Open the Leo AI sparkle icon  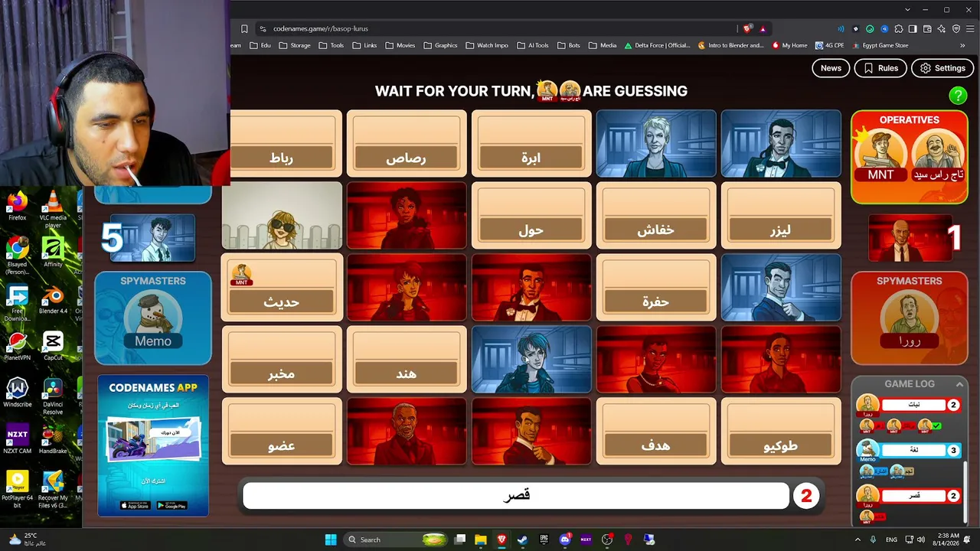(x=942, y=29)
